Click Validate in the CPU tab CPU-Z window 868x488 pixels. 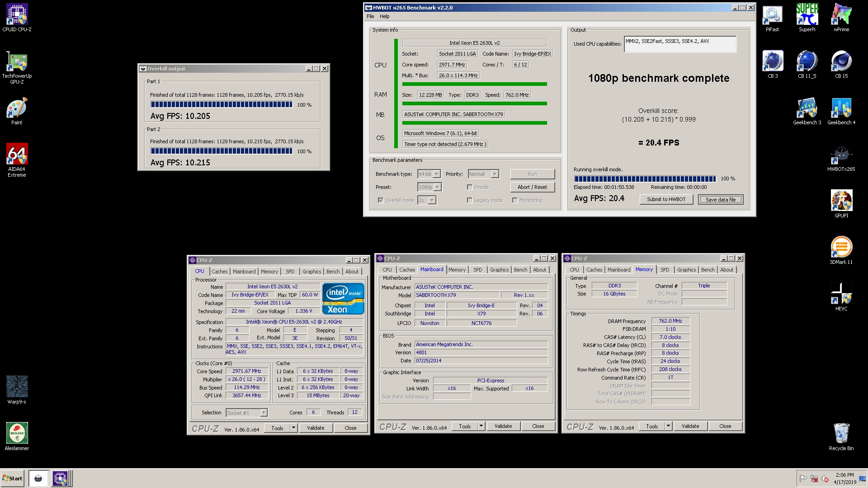point(316,428)
